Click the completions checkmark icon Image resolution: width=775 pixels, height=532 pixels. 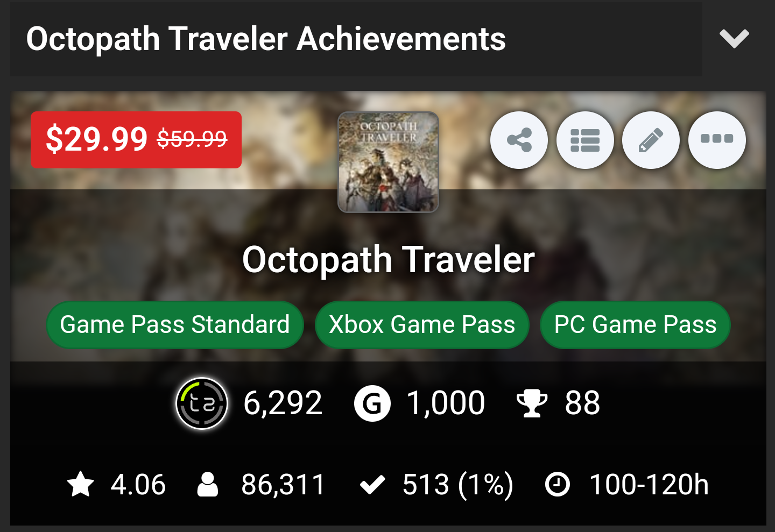tap(372, 484)
